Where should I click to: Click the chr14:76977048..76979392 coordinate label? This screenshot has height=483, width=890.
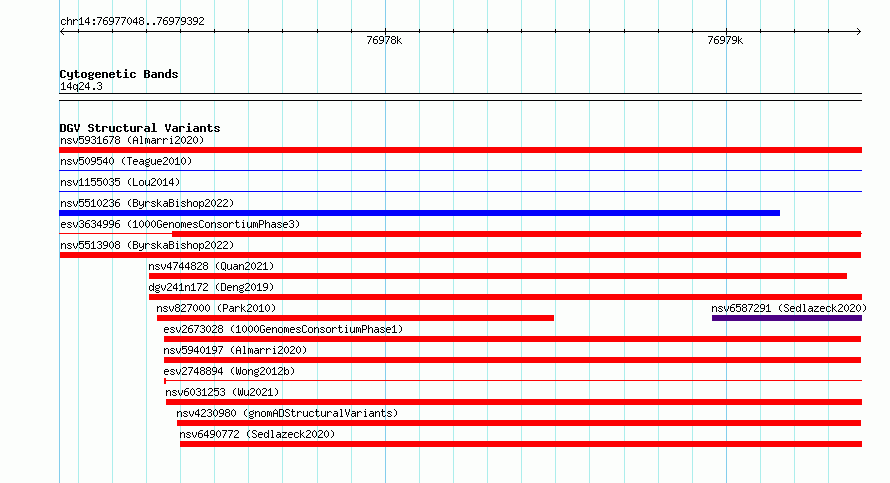click(x=132, y=22)
